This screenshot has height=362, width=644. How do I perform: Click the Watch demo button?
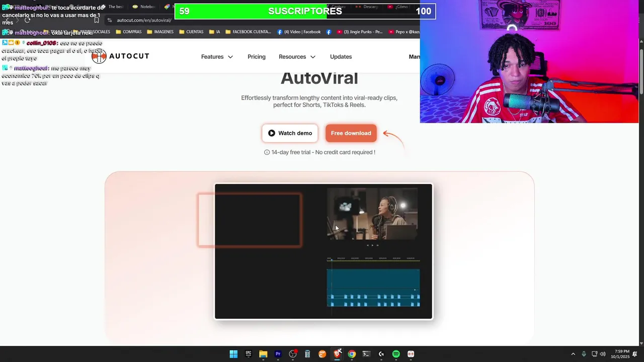point(290,133)
